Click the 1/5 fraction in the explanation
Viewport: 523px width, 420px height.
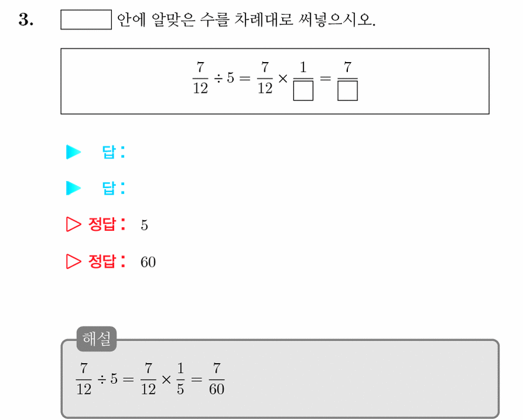(180, 379)
